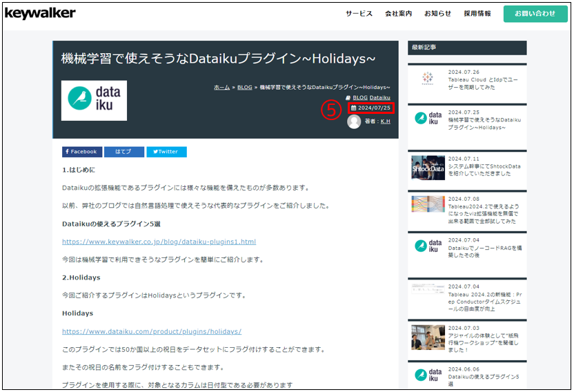Open the お知らせ menu item

tap(437, 14)
